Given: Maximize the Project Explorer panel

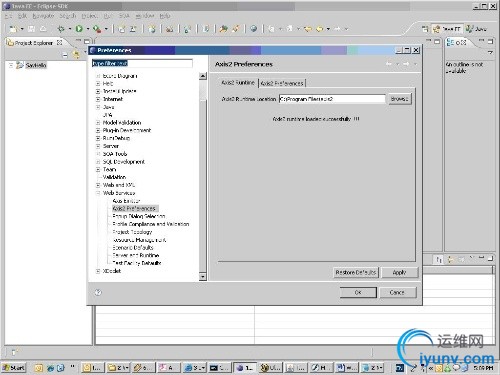Looking at the screenshot, I should [x=87, y=41].
